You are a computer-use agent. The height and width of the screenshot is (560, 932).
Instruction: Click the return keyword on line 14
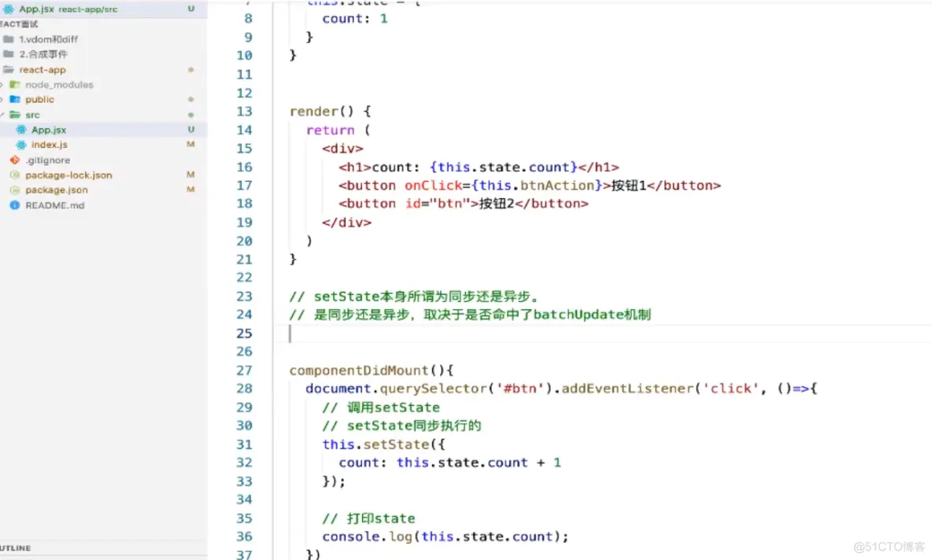[x=331, y=130]
